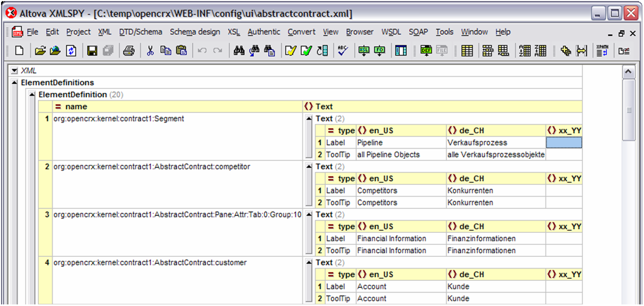Image resolution: width=644 pixels, height=306 pixels.
Task: Collapse the ElementDefinition (20) table
Action: click(32, 95)
